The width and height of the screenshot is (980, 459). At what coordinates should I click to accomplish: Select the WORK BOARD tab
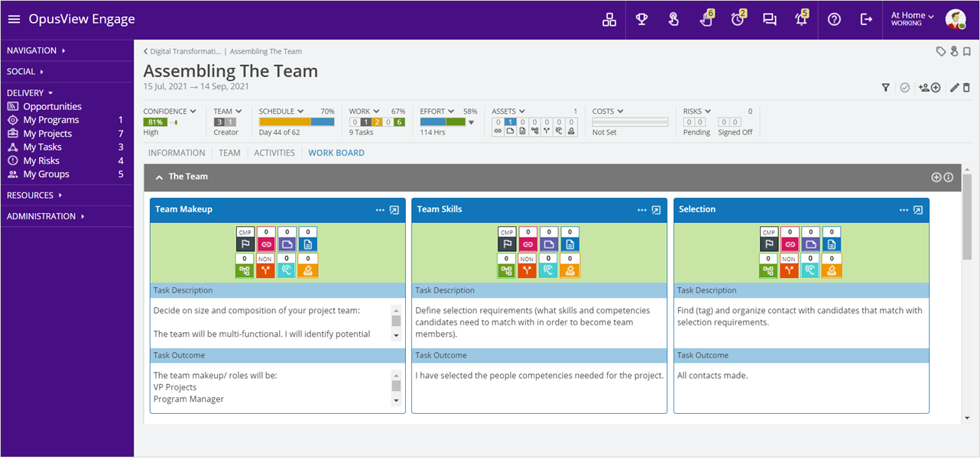tap(336, 153)
